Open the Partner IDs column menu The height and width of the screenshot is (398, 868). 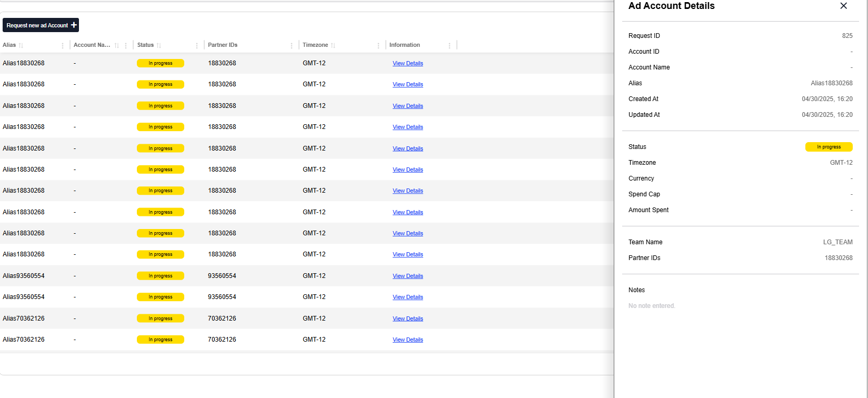coord(292,46)
